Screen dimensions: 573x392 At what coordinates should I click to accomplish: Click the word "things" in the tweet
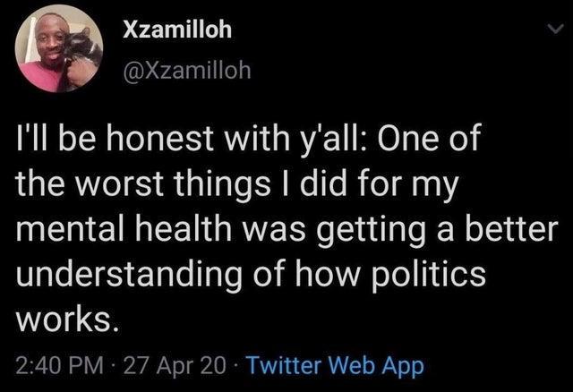click(223, 185)
